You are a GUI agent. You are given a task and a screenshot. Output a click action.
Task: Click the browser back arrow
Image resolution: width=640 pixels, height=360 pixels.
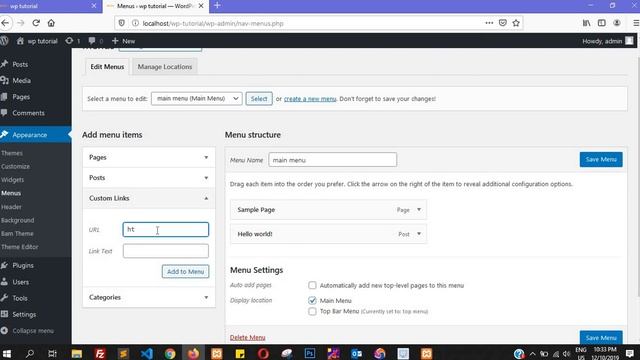(5, 23)
